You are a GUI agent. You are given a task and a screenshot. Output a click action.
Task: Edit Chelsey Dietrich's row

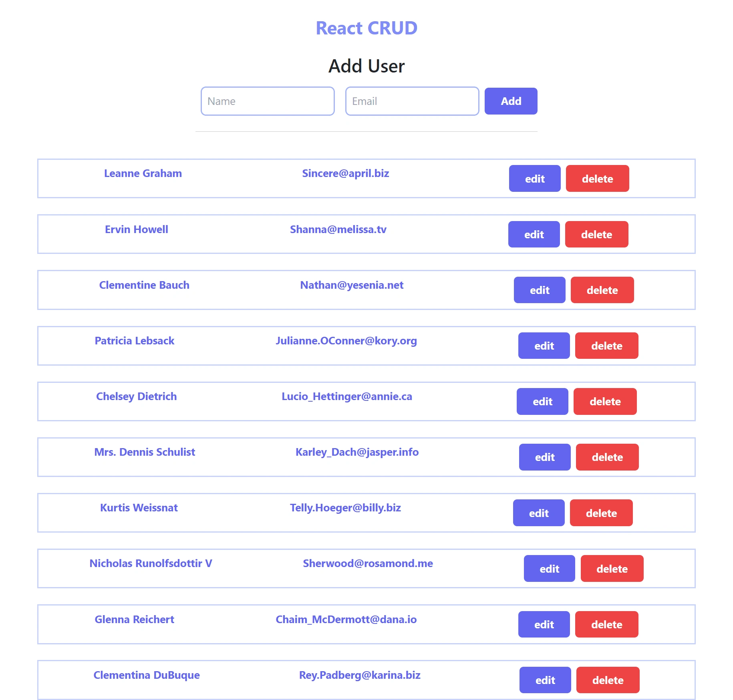542,401
